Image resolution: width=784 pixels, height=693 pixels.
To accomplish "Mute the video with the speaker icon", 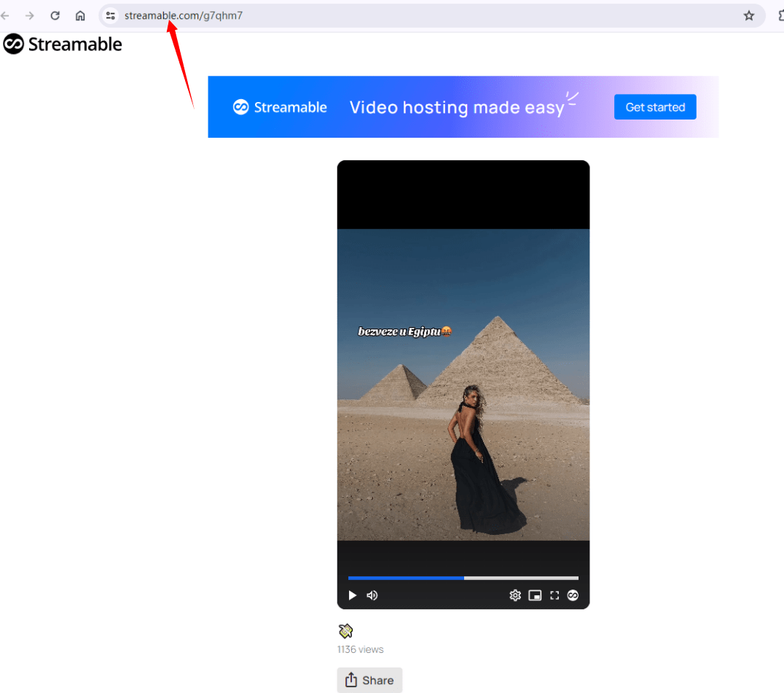I will click(372, 595).
